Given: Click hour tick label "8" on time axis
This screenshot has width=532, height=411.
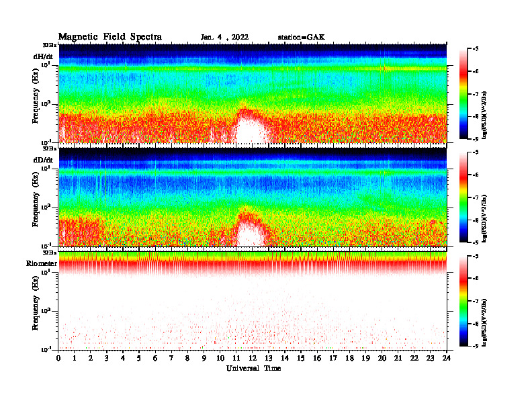Looking at the screenshot, I should coord(187,359).
